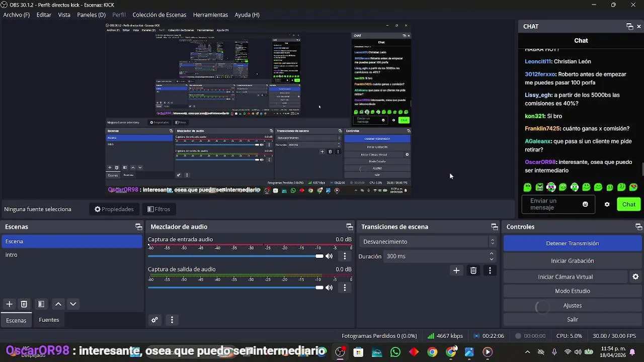Toggle Modo Estudio
Image resolution: width=644 pixels, height=362 pixels.
(573, 291)
